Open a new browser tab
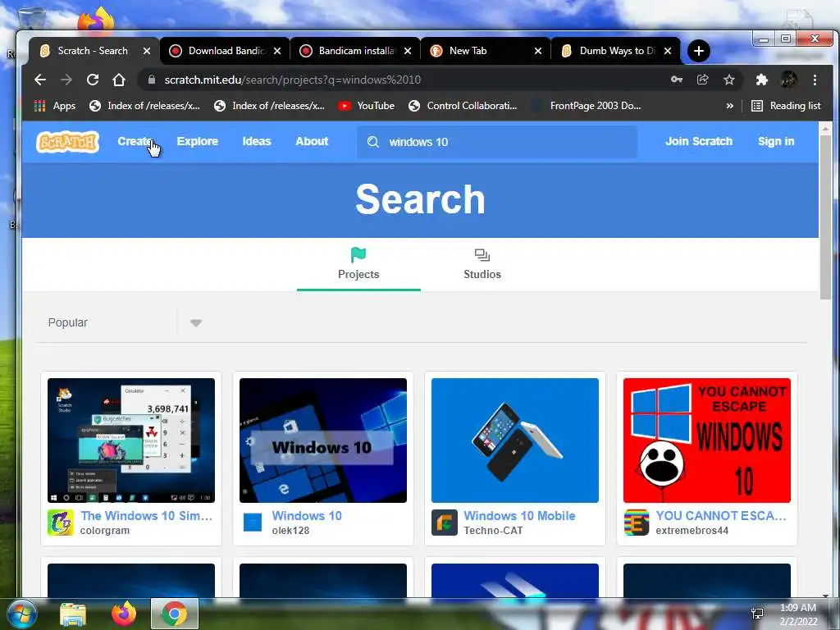The image size is (840, 630). pyautogui.click(x=699, y=51)
